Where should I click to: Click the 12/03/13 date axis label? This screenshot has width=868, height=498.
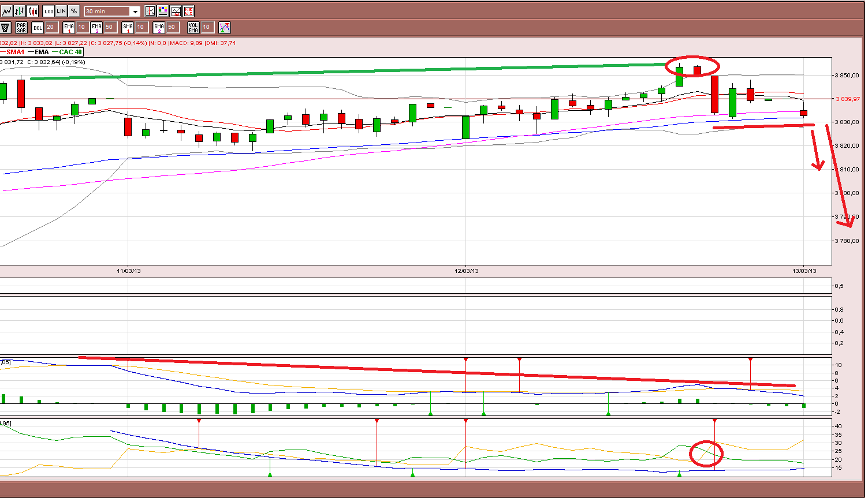pyautogui.click(x=467, y=271)
